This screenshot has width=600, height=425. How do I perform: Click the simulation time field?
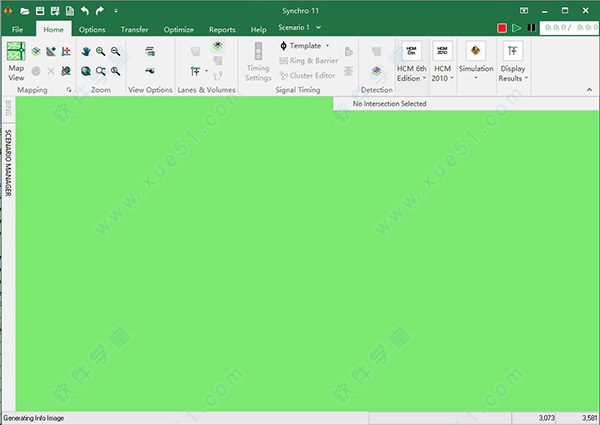coord(569,28)
